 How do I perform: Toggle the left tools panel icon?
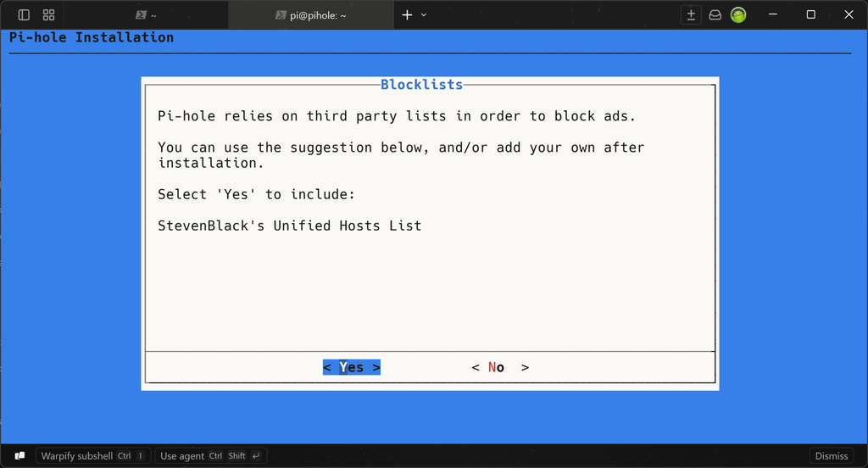tap(24, 15)
